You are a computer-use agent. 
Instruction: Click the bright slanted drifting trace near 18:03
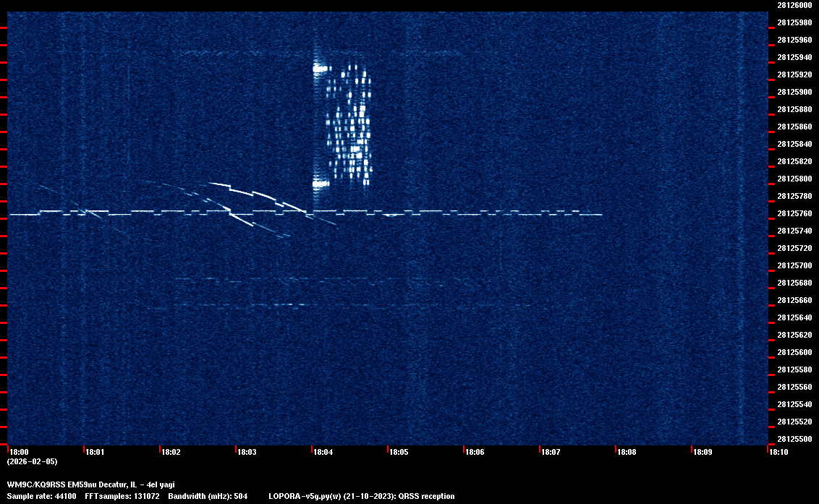pyautogui.click(x=258, y=197)
